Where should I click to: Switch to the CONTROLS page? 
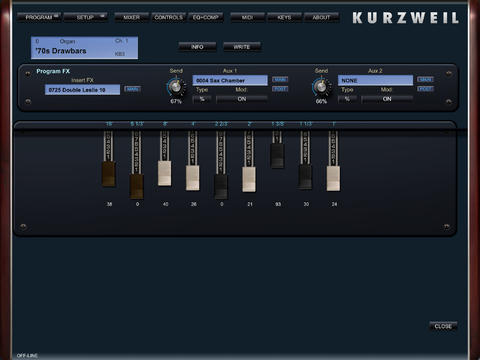pos(168,17)
